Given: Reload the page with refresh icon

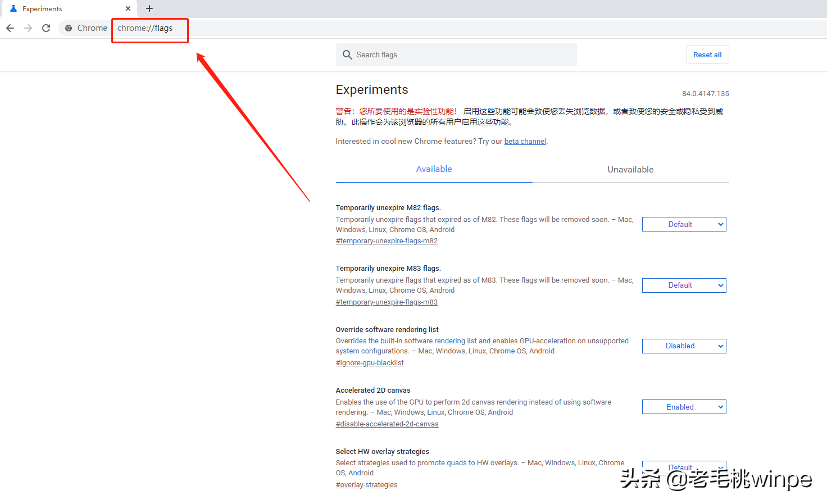Looking at the screenshot, I should 46,28.
